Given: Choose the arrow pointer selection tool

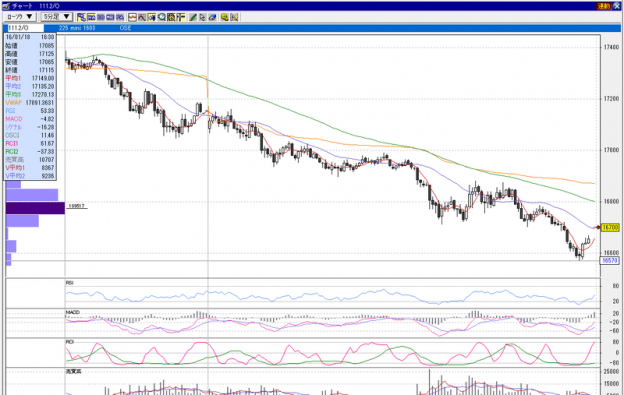Looking at the screenshot, I should (x=203, y=17).
